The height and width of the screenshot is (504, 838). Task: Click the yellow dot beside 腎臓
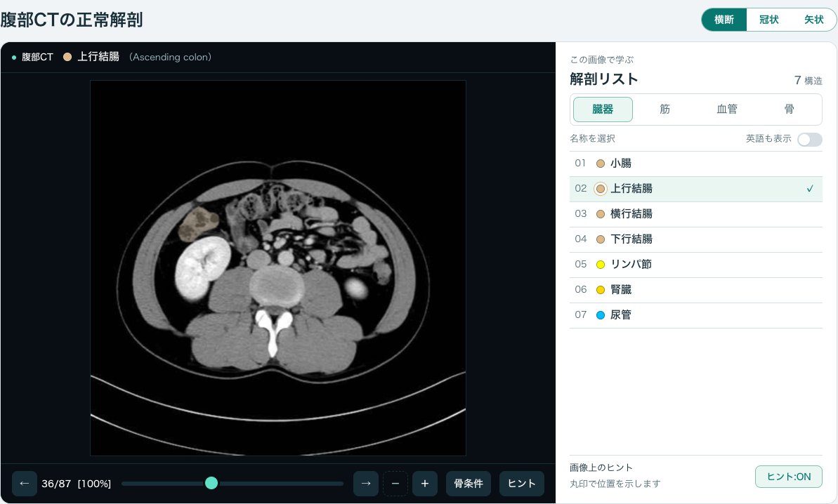pos(600,290)
